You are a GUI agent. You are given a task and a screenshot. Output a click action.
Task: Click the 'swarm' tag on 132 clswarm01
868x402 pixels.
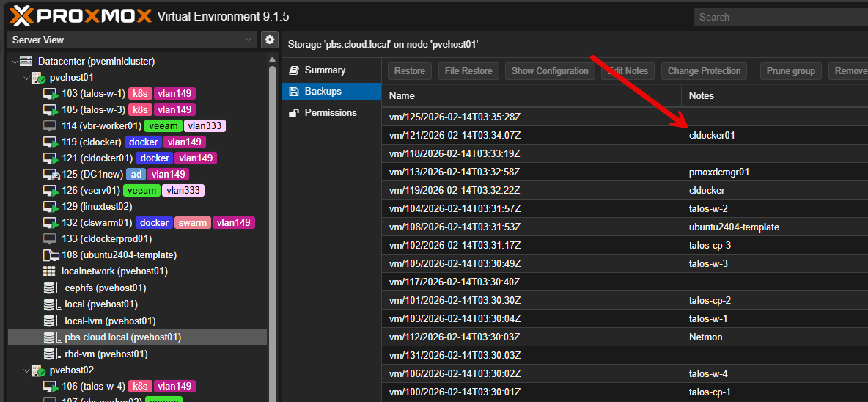point(193,222)
